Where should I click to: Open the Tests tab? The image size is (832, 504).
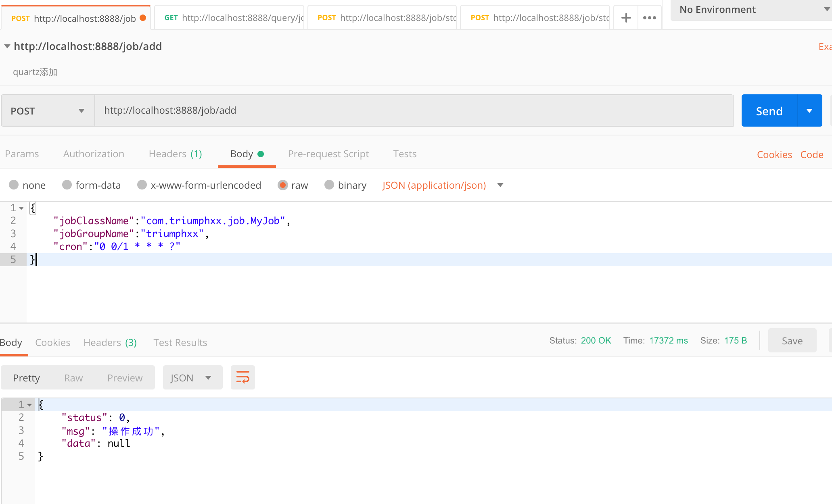405,154
